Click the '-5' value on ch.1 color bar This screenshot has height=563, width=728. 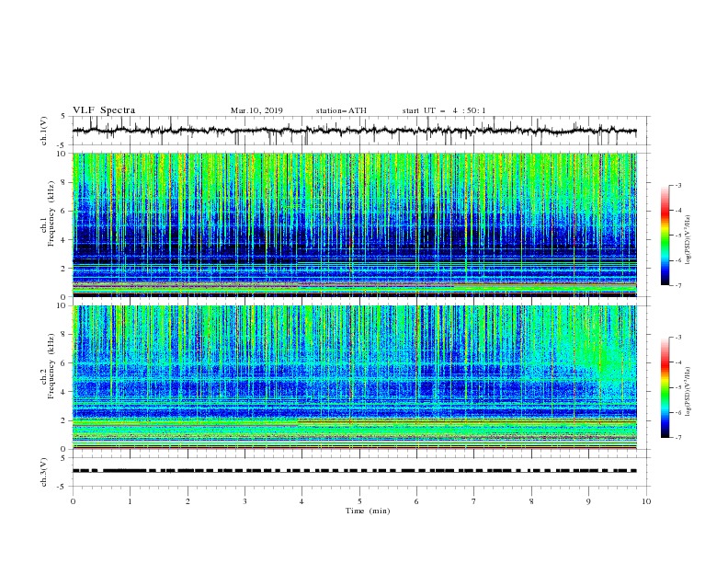[x=677, y=236]
